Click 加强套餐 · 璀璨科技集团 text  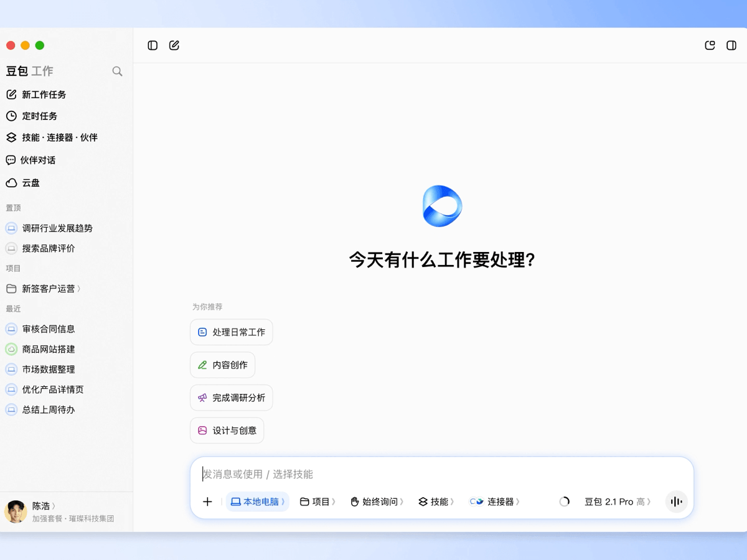[73, 518]
